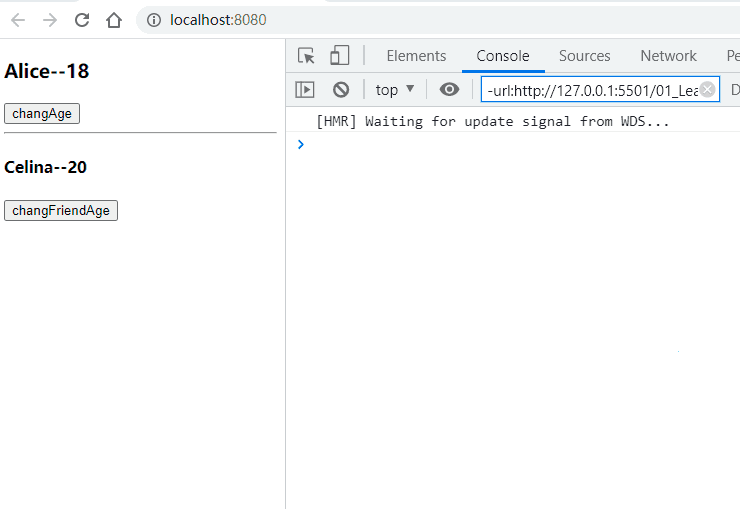Click the changFriendAge button
This screenshot has height=509, width=740.
tap(61, 210)
